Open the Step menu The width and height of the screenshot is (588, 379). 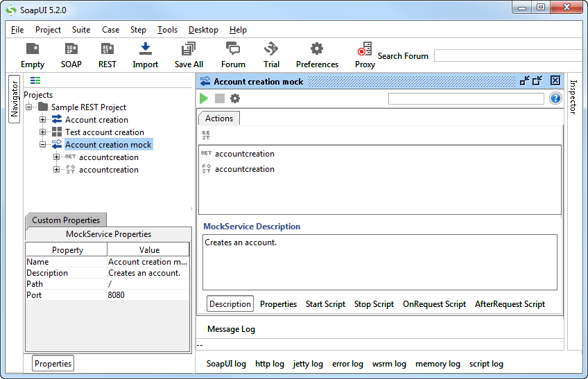138,30
